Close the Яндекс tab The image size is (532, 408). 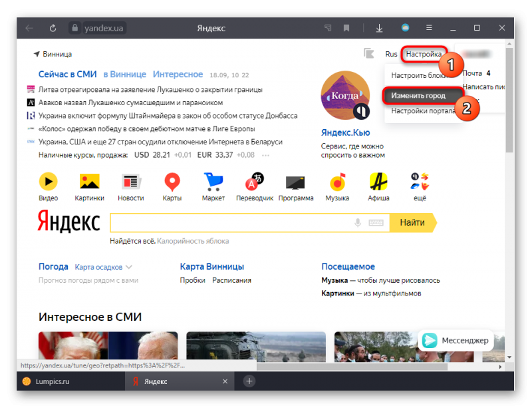coord(225,381)
